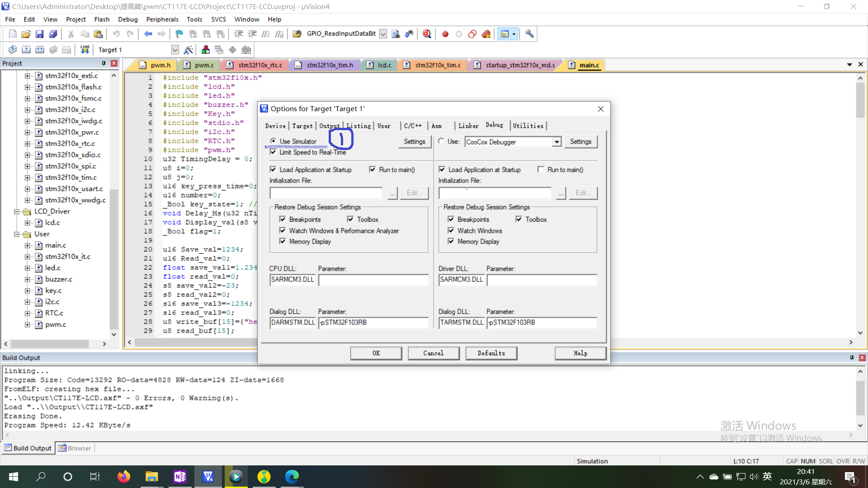Click the Configuration wrench icon
This screenshot has width=868, height=488.
coord(529,34)
